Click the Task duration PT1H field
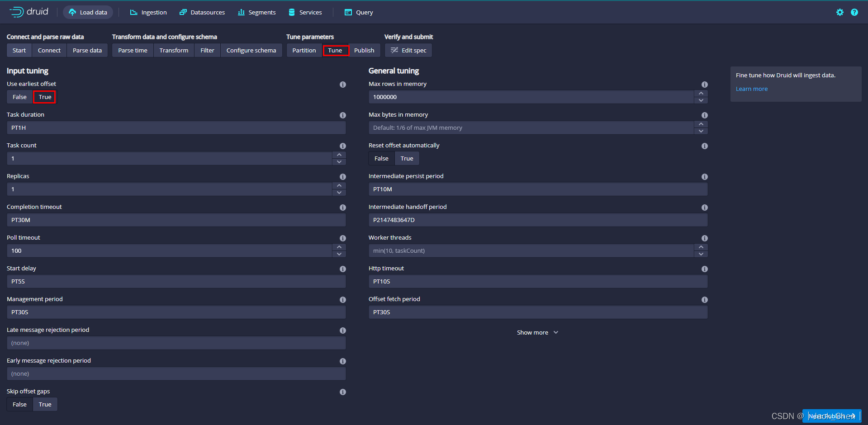 (x=176, y=127)
